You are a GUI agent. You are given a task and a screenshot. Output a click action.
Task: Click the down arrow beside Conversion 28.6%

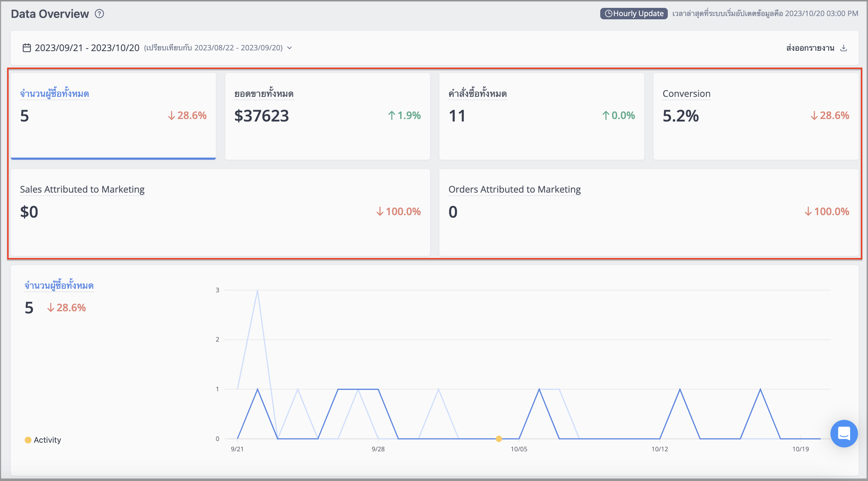[814, 115]
